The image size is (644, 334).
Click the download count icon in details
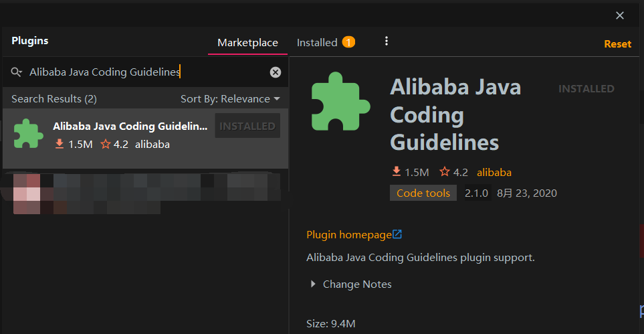tap(397, 171)
